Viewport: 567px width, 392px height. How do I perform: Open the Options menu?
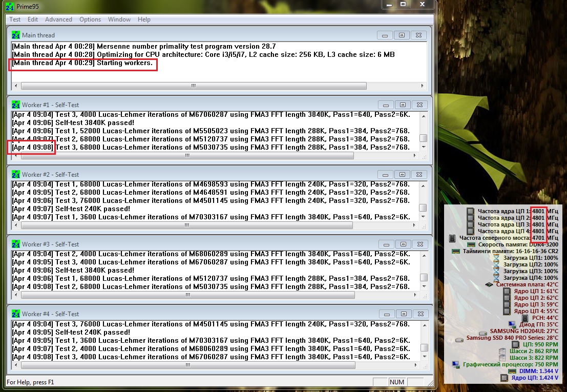[x=90, y=19]
